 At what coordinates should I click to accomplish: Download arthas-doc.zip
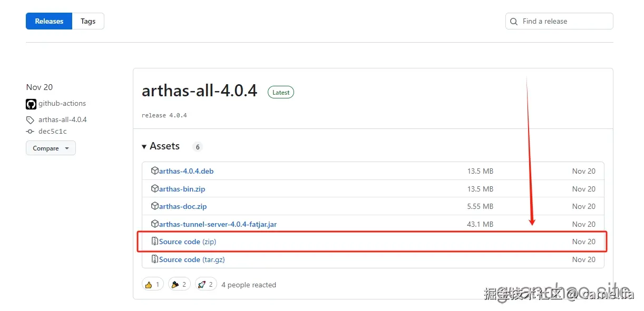click(183, 206)
